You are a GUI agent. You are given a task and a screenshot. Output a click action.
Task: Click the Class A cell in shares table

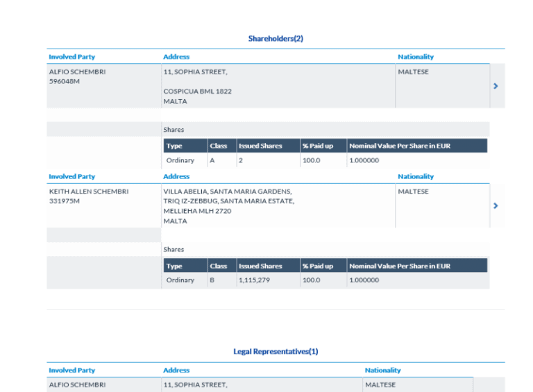pyautogui.click(x=212, y=160)
